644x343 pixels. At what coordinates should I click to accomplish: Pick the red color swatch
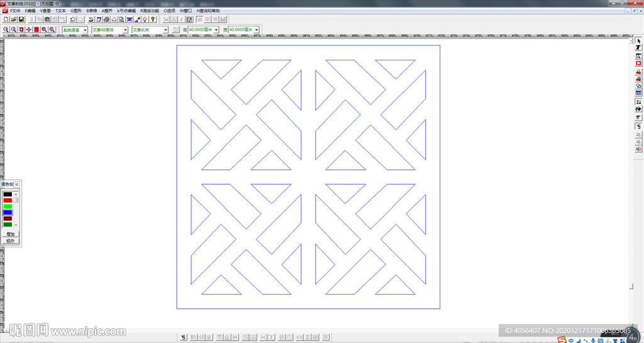tap(8, 200)
